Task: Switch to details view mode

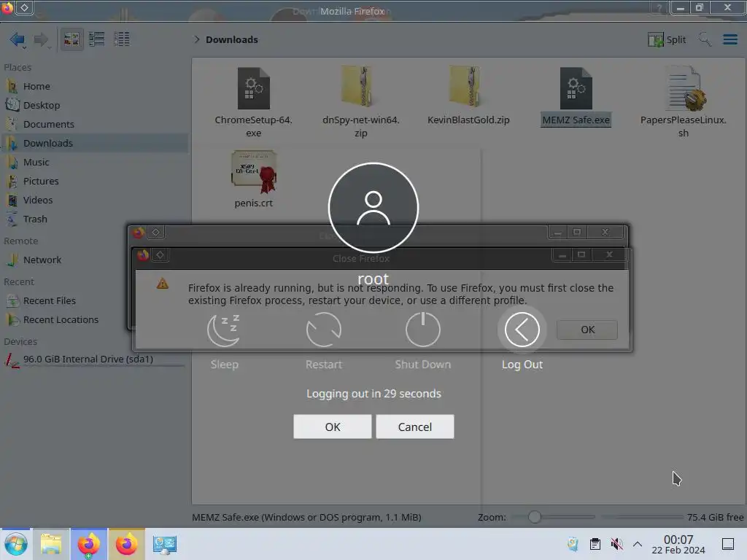Action: click(122, 39)
